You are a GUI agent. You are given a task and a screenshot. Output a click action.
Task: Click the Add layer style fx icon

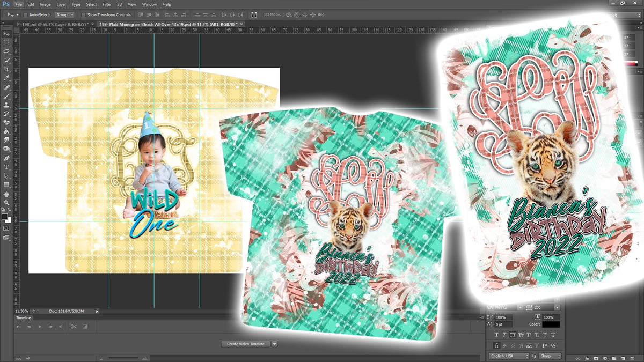(587, 359)
